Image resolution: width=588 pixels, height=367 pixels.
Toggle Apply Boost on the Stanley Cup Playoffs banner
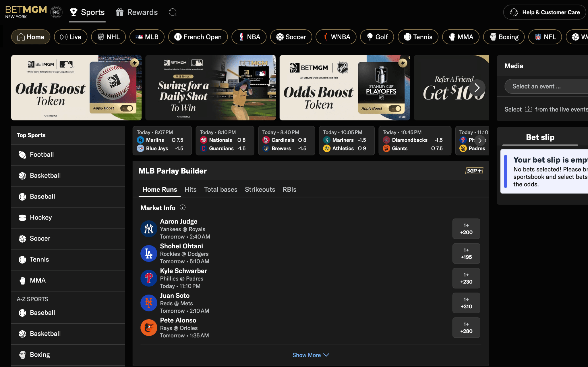tap(395, 108)
